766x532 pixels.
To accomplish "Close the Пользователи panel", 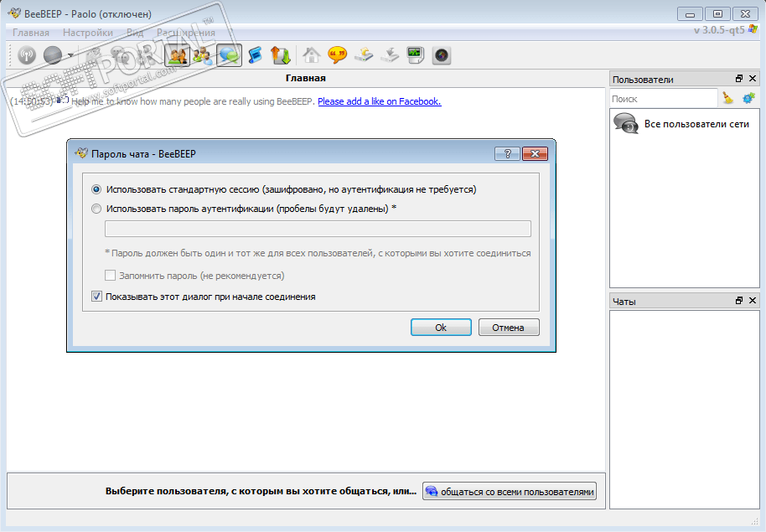I will 753,79.
